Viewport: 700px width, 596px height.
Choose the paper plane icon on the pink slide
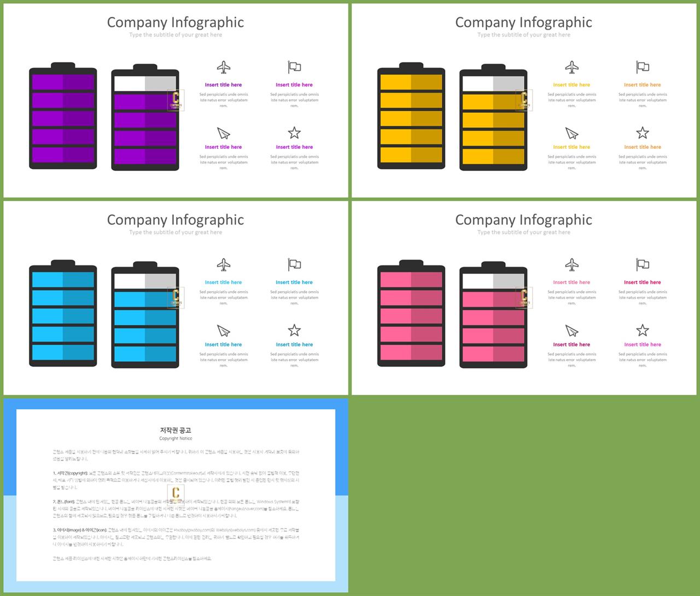point(572,331)
